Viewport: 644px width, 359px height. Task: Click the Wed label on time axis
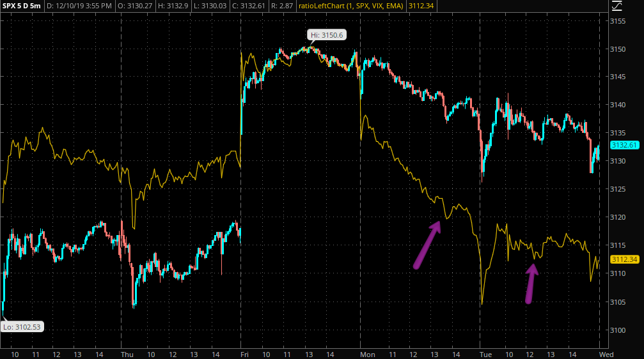(x=606, y=355)
